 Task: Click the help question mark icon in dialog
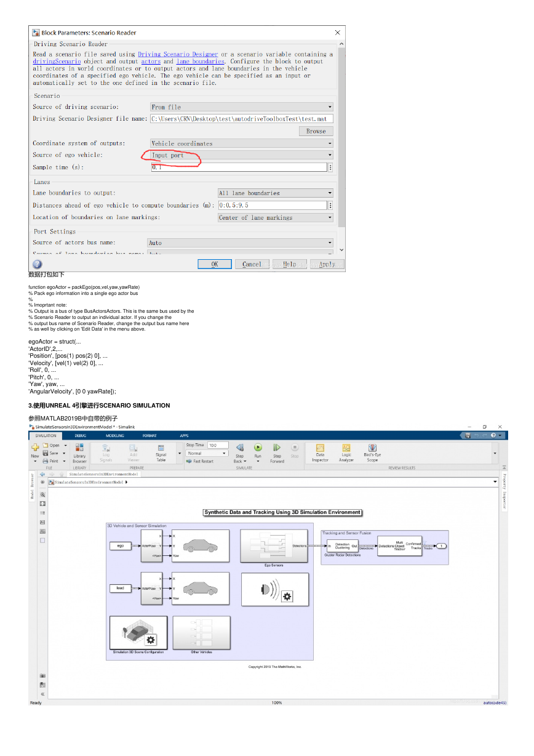(x=38, y=264)
